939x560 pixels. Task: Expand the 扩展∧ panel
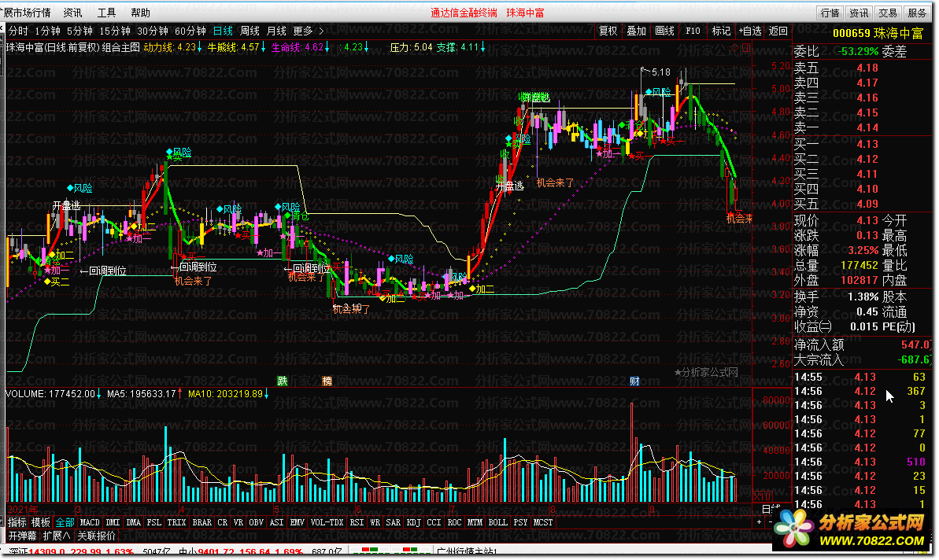(57, 536)
